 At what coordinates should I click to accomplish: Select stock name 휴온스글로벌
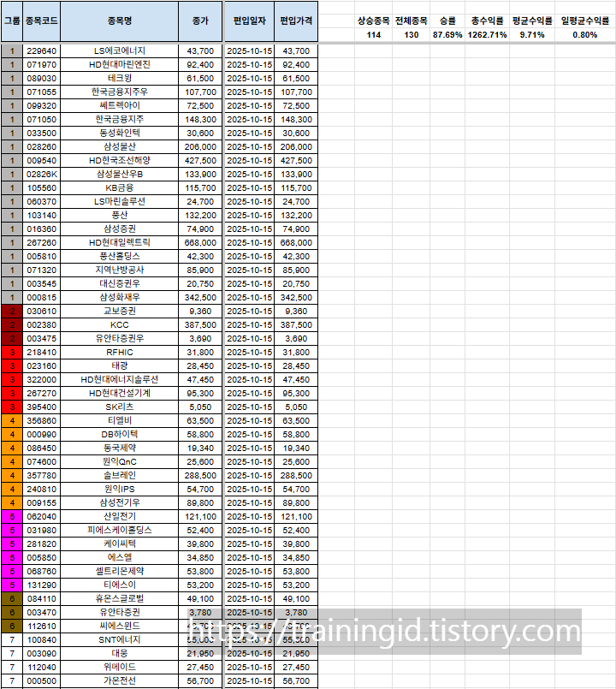(120, 598)
